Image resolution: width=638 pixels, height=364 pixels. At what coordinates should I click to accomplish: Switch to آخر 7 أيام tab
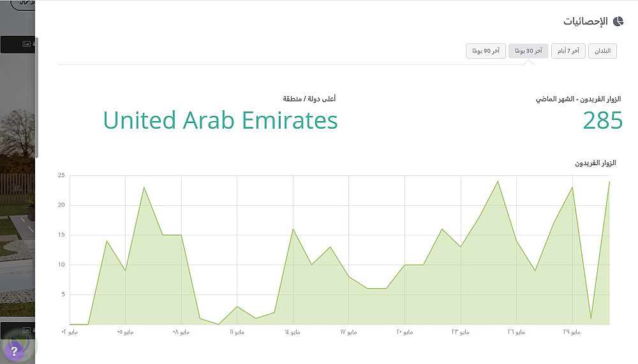click(567, 51)
